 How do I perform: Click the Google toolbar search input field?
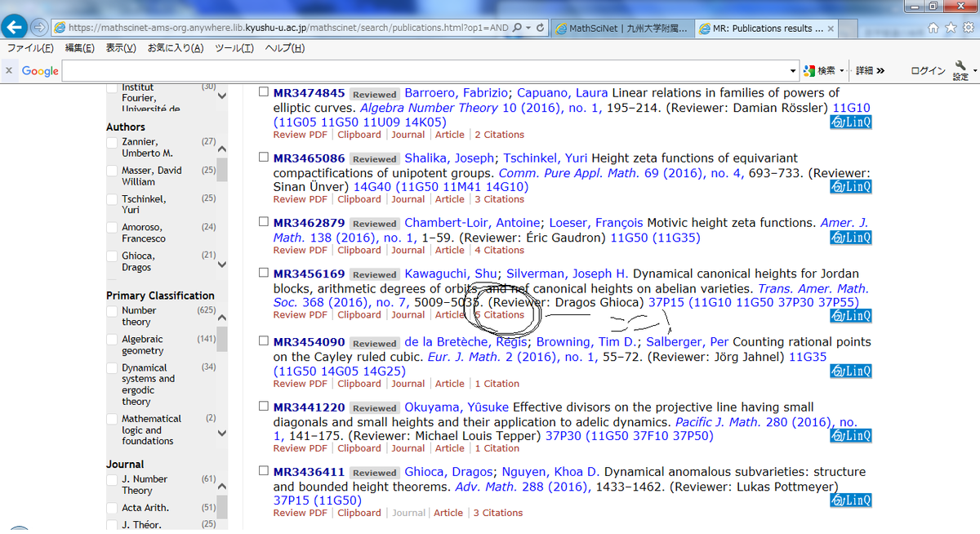coord(425,71)
